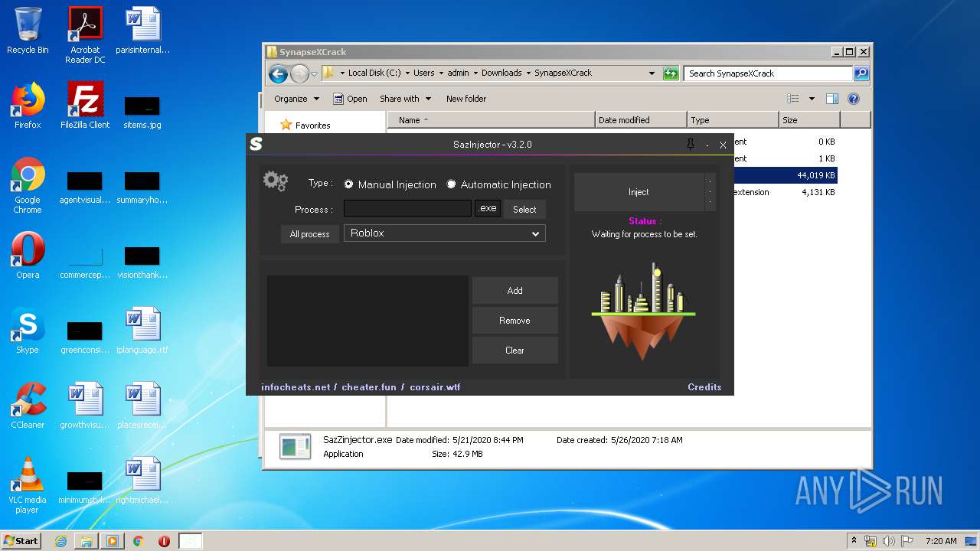
Task: Open Opera desktop shortcut
Action: tap(28, 256)
